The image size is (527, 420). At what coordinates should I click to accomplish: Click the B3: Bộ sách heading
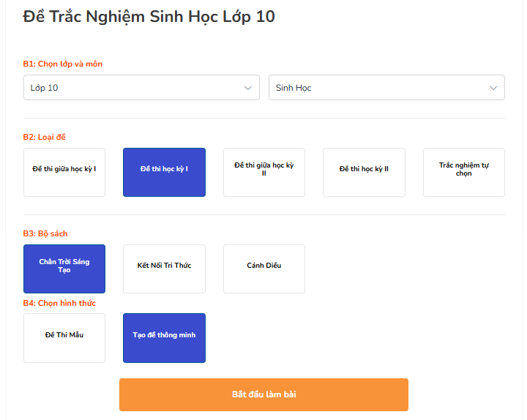(x=45, y=233)
